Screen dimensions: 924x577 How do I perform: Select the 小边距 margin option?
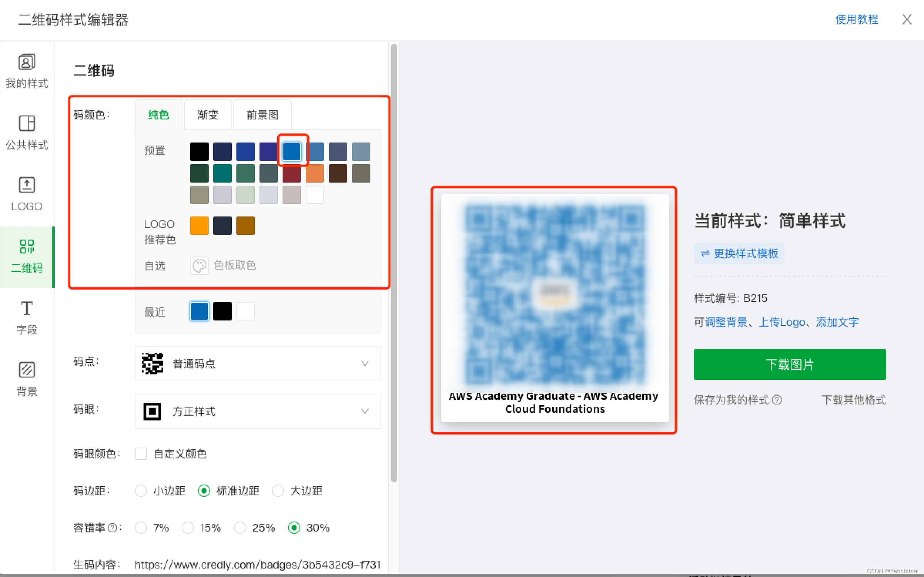141,491
